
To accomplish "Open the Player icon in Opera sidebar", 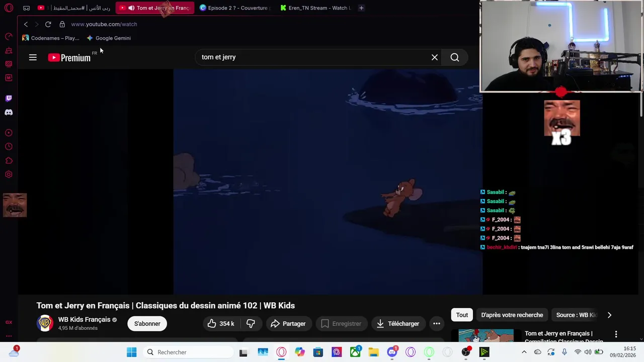I will pos(9,133).
